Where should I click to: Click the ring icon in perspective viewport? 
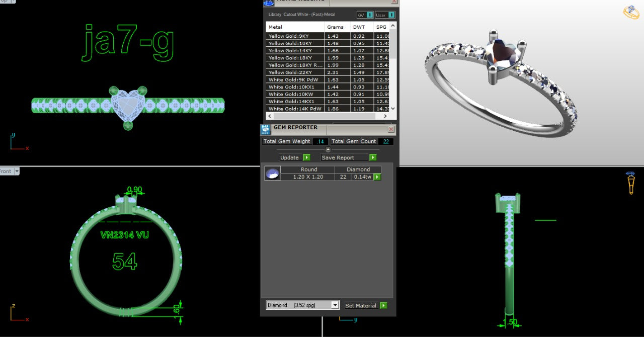631,12
